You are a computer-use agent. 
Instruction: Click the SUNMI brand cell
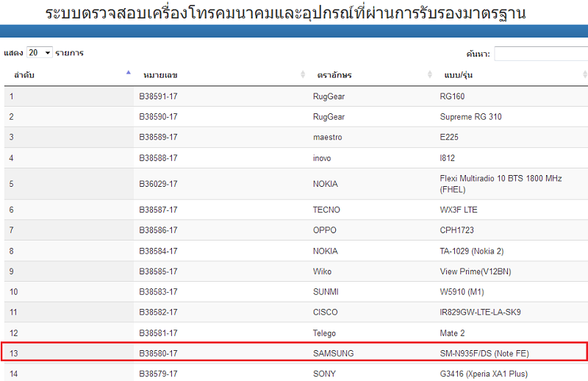[326, 292]
